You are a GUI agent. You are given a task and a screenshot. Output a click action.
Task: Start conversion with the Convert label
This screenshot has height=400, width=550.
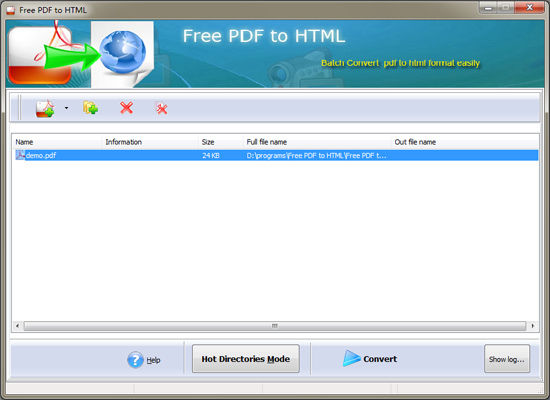click(x=380, y=359)
